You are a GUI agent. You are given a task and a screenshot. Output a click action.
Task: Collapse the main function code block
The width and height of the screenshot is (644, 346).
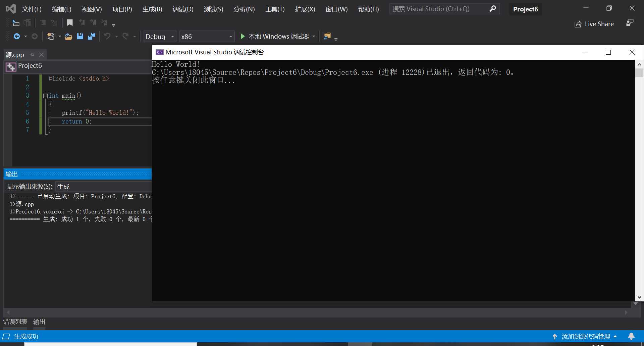(45, 96)
